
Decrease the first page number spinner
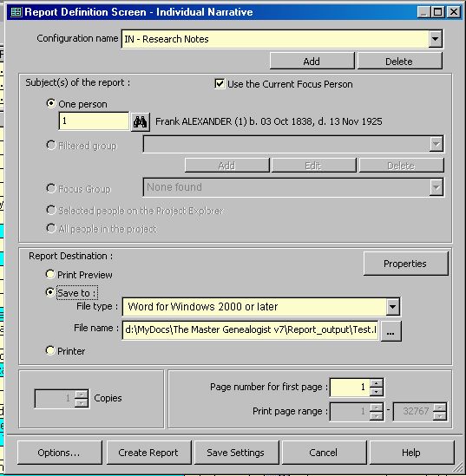[x=377, y=392]
